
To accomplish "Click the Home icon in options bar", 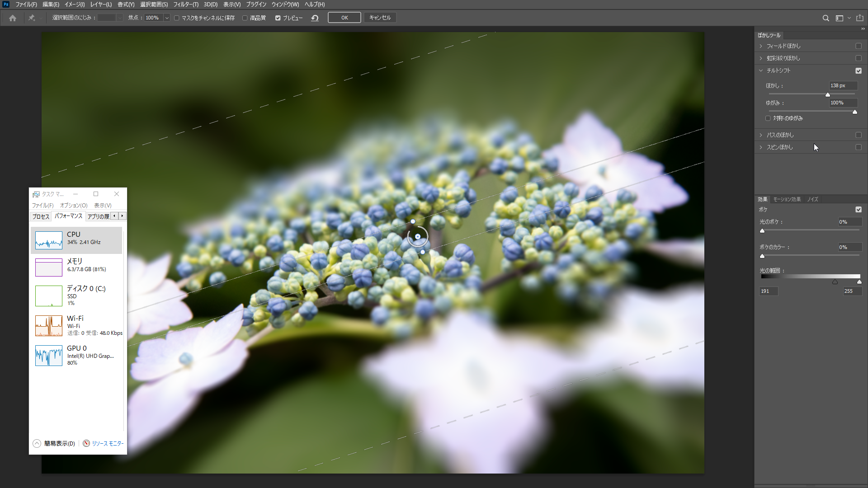I will click(13, 18).
